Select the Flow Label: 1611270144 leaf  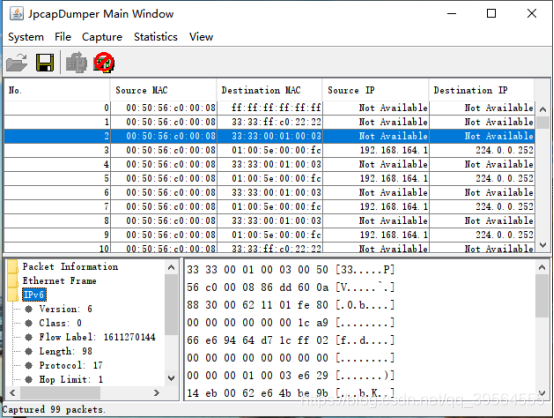tap(97, 337)
